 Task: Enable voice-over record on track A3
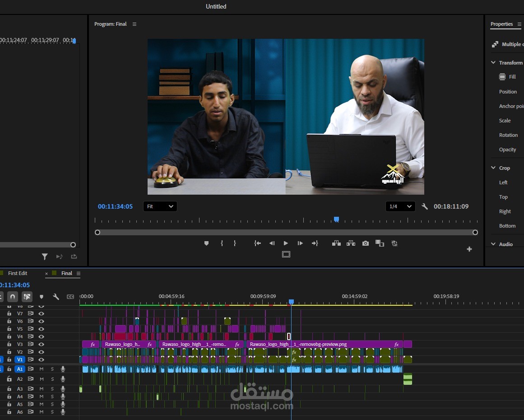(x=63, y=389)
